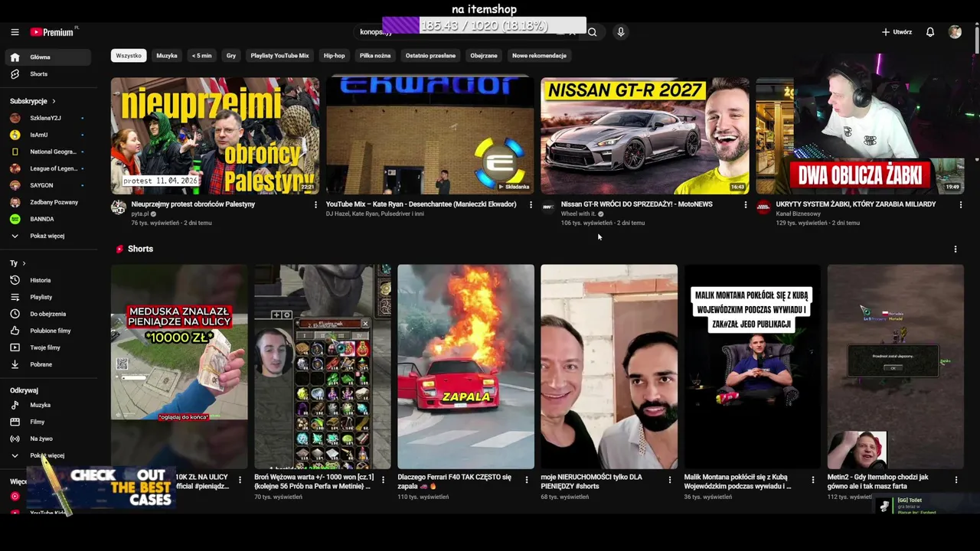Select the Wszystko filter chip
Screen dimensions: 980x551
(129, 56)
